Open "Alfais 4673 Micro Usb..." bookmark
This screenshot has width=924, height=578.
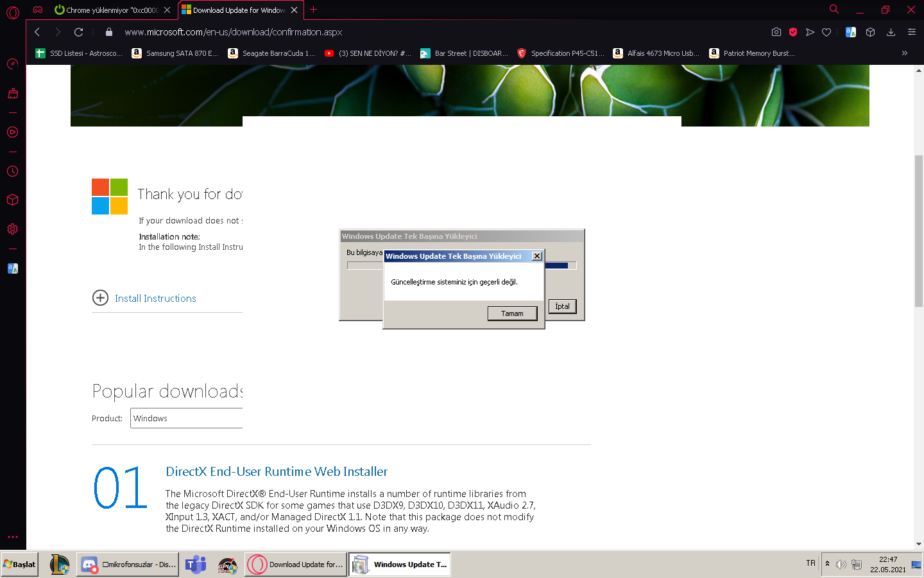point(656,53)
